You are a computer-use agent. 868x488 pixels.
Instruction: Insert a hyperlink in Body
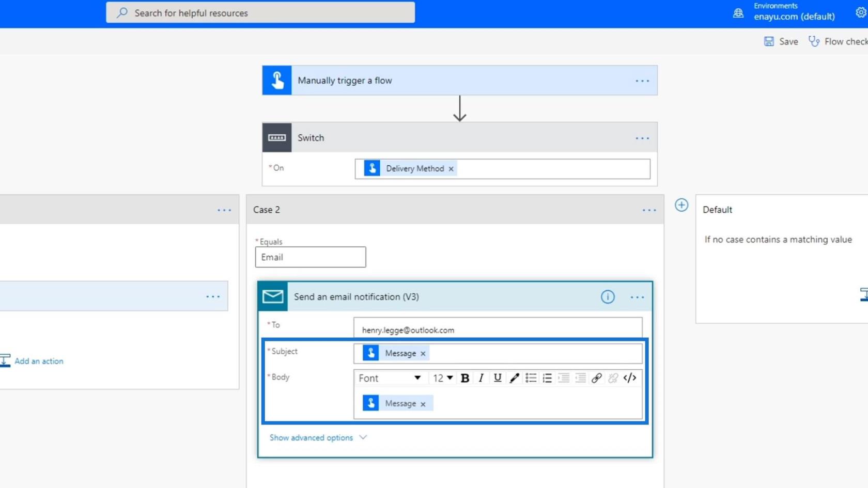pos(597,379)
